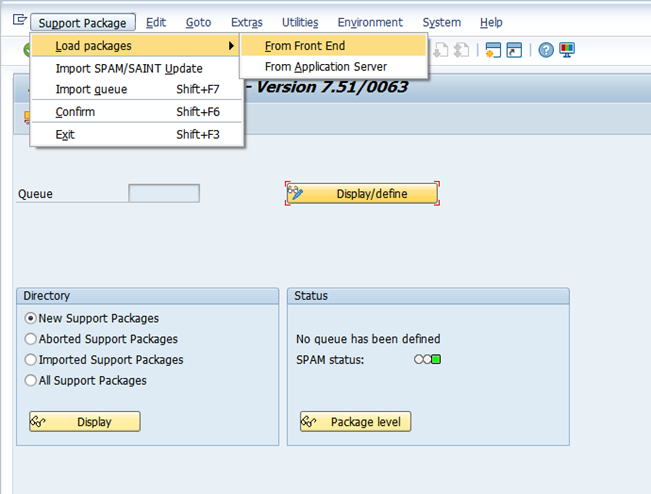Open the Goto menu

[198, 22]
